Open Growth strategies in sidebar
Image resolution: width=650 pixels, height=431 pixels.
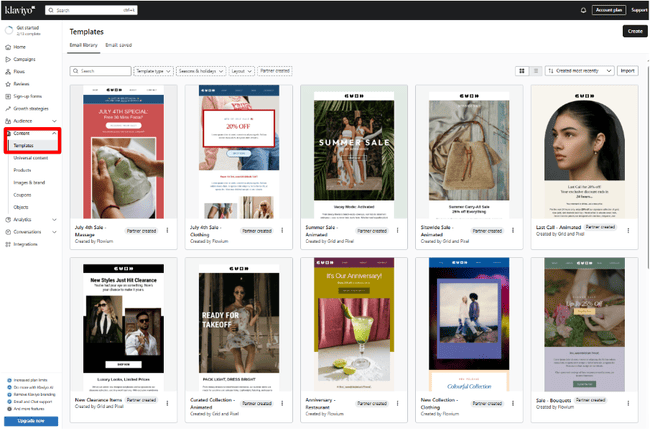point(32,108)
